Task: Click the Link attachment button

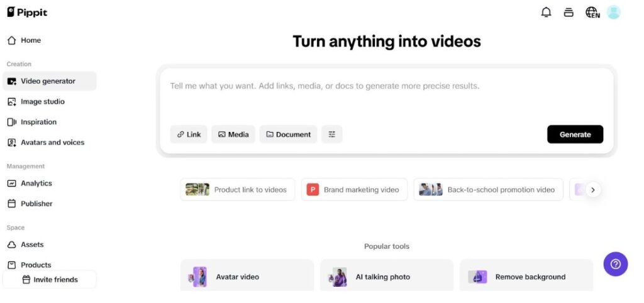Action: point(189,135)
